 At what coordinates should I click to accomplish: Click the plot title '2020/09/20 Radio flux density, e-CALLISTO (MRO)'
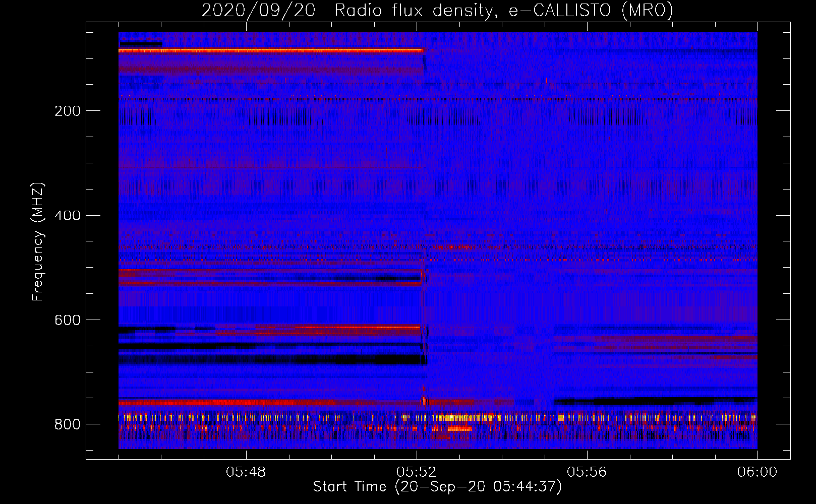[437, 11]
